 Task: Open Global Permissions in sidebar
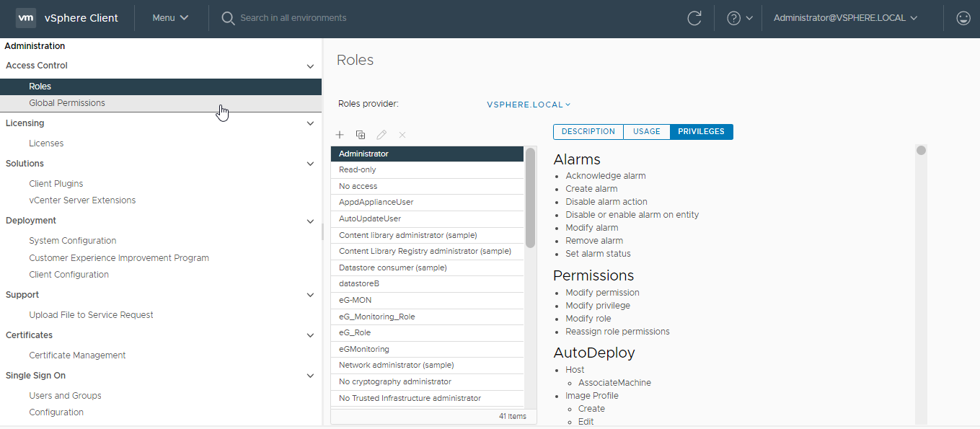(161, 103)
